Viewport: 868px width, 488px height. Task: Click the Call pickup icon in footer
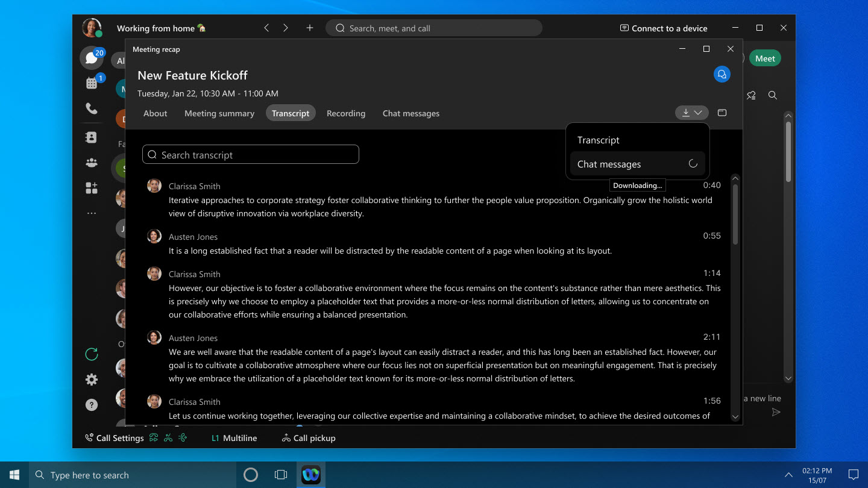tap(286, 438)
